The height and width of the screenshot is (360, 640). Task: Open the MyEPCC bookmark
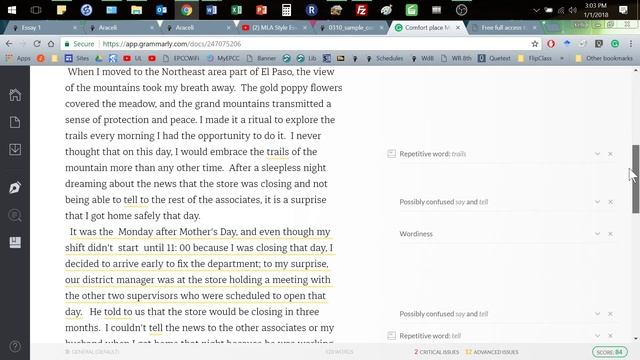coord(223,58)
